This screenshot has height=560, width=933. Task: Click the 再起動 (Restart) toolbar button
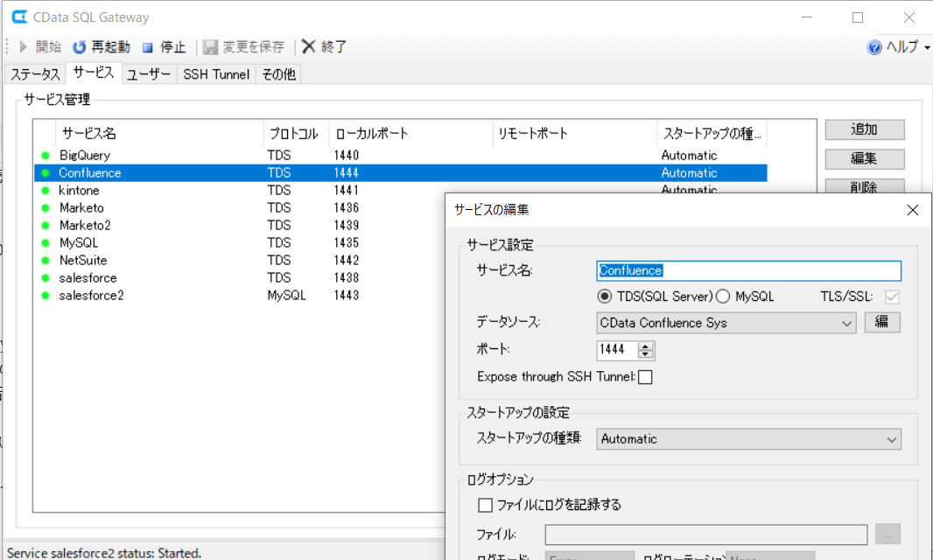click(x=102, y=46)
